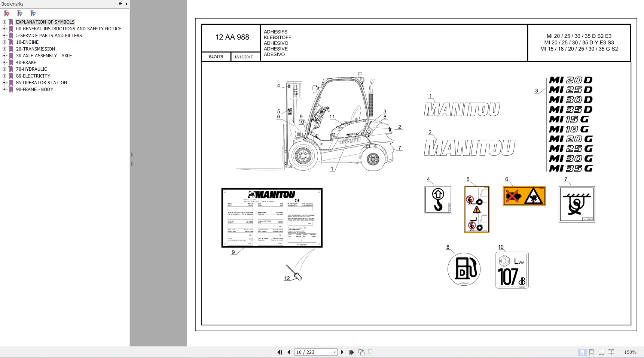Open the EXPLANATION OF SYMBOLS bookmark
644x358 pixels.
pos(45,22)
